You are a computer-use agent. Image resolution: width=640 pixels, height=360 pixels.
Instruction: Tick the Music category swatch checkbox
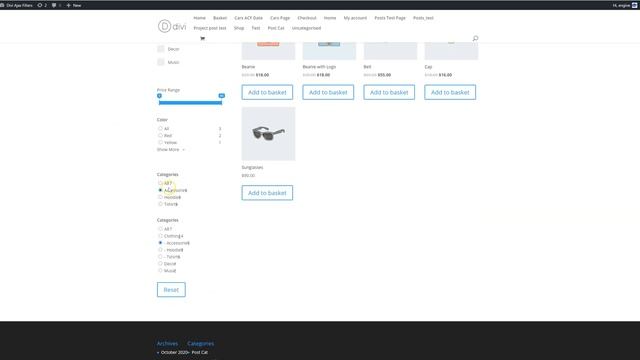point(161,62)
